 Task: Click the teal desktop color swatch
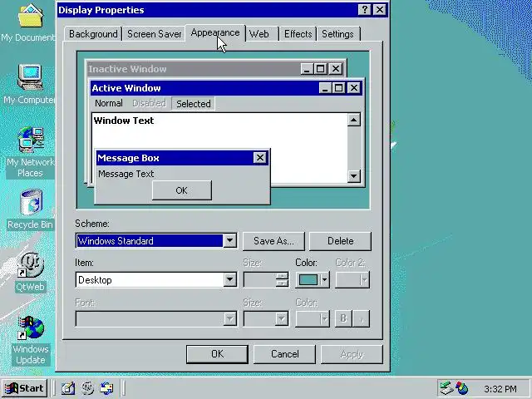pyautogui.click(x=308, y=280)
